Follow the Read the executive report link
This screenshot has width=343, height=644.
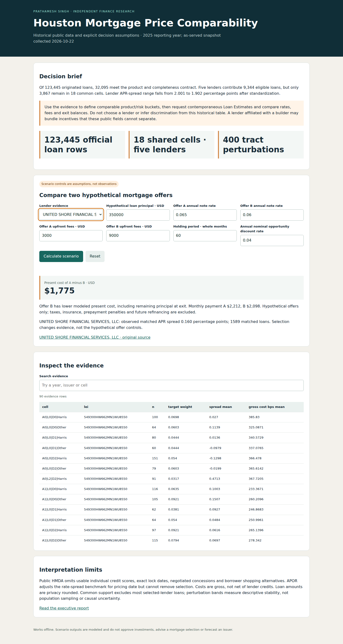point(64,608)
